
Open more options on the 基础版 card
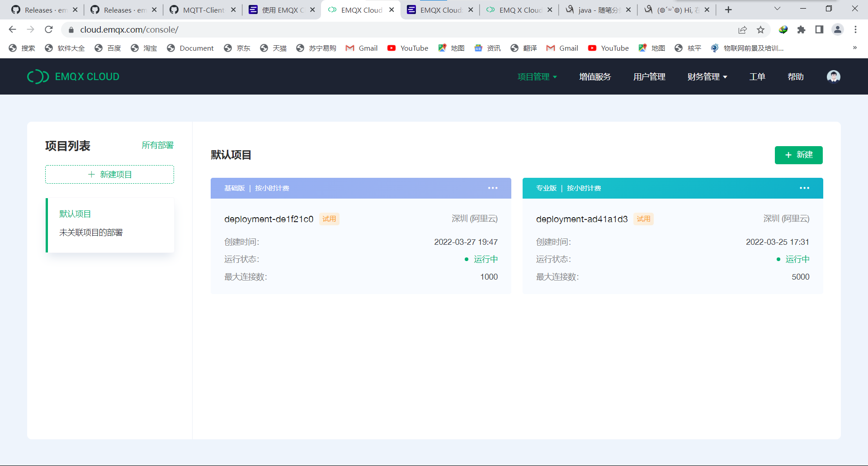pyautogui.click(x=493, y=188)
